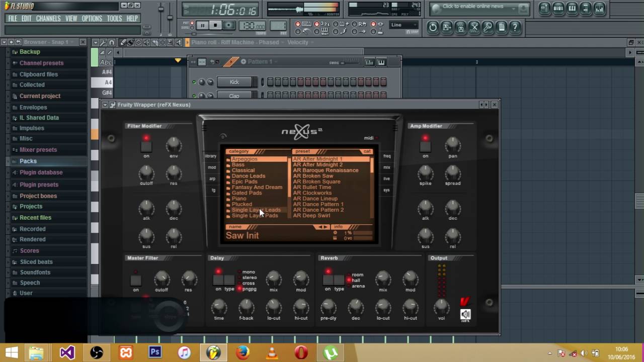Toggle the Filter Modifier on button
Screen dimensions: 644x362
(146, 146)
